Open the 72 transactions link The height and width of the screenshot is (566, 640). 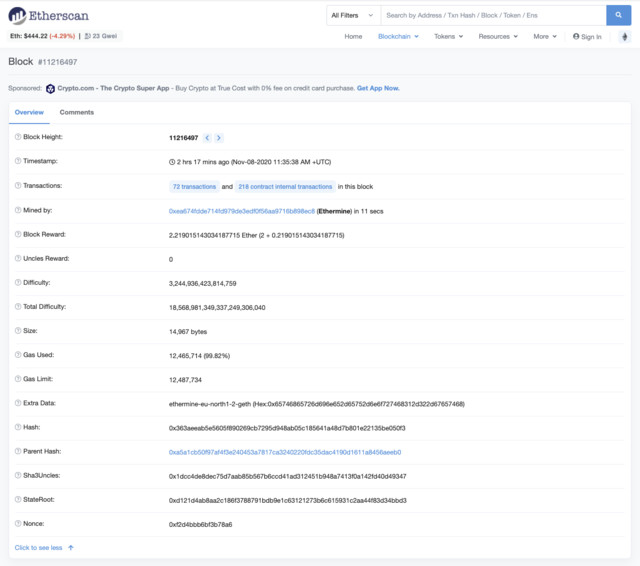(x=194, y=187)
